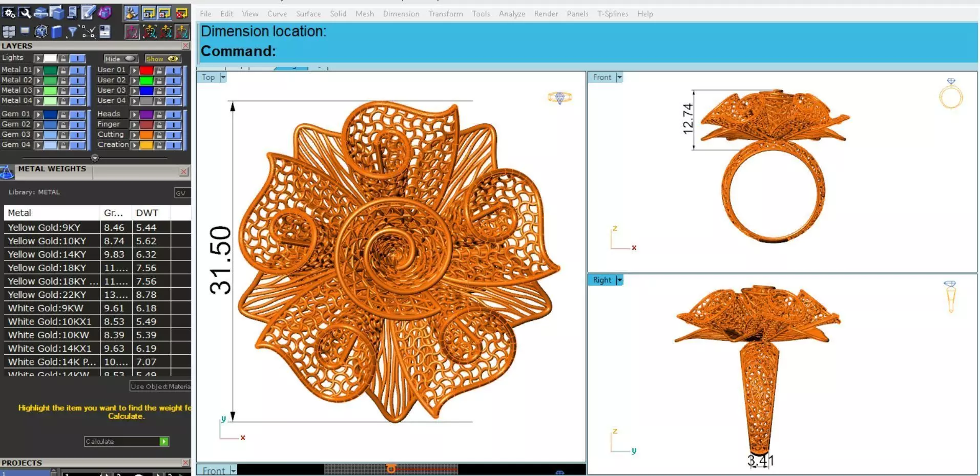Click the Metal Weights panel scale icon

point(7,172)
